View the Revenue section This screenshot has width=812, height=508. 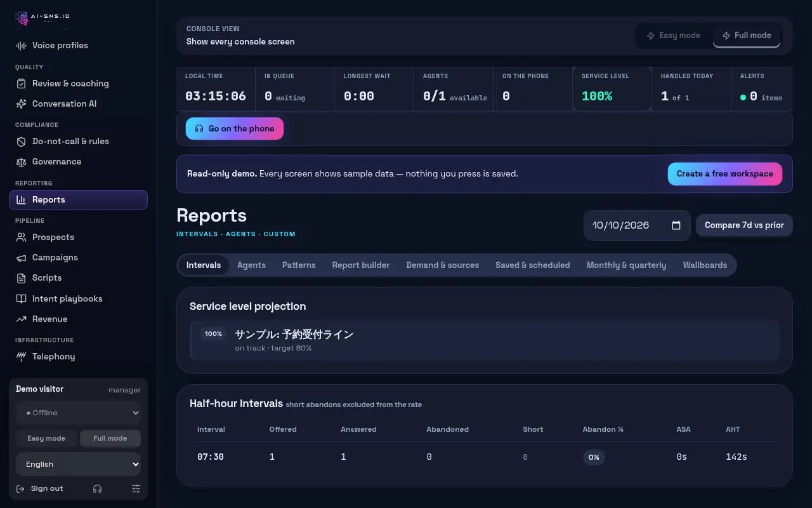click(x=78, y=319)
